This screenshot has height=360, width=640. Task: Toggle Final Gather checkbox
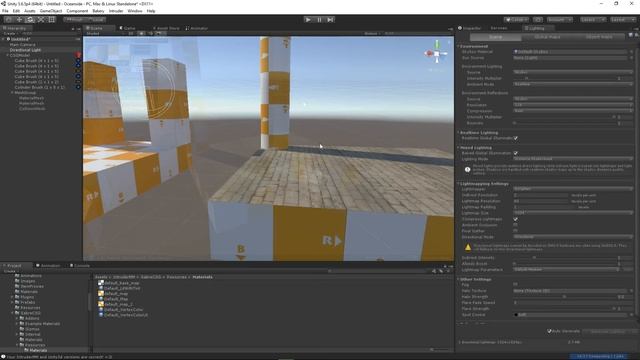click(x=516, y=231)
